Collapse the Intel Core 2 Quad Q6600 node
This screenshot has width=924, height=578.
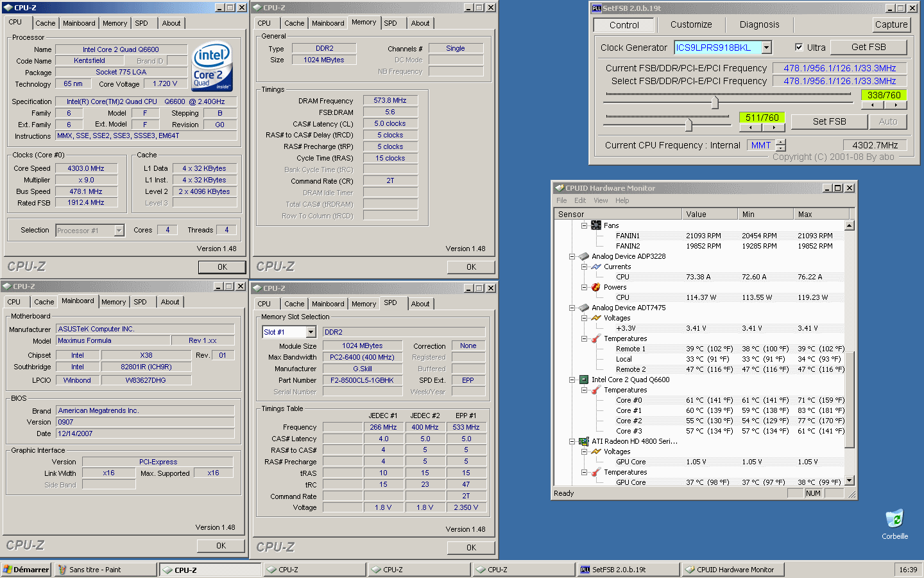pyautogui.click(x=572, y=380)
